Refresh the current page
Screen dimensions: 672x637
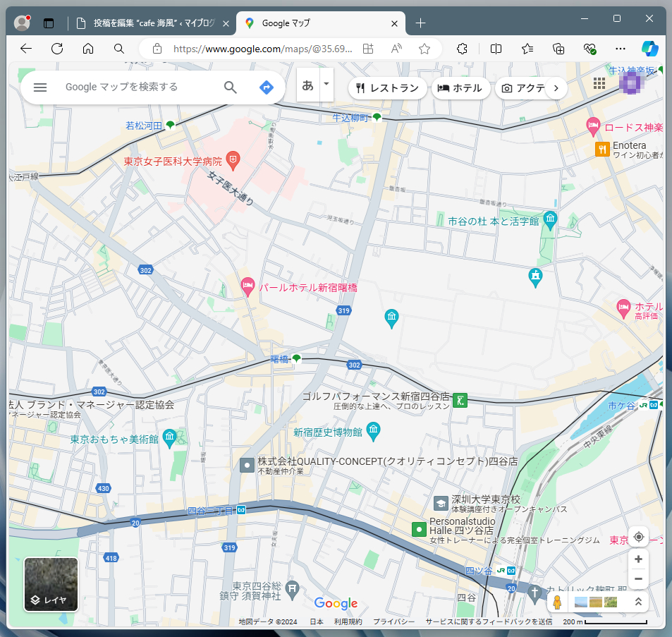click(57, 49)
